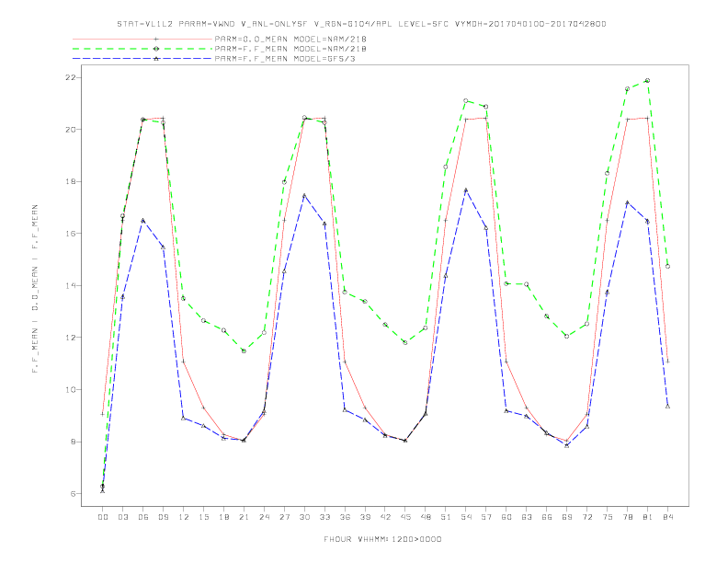Click the plus marker on red legend line

(156, 39)
